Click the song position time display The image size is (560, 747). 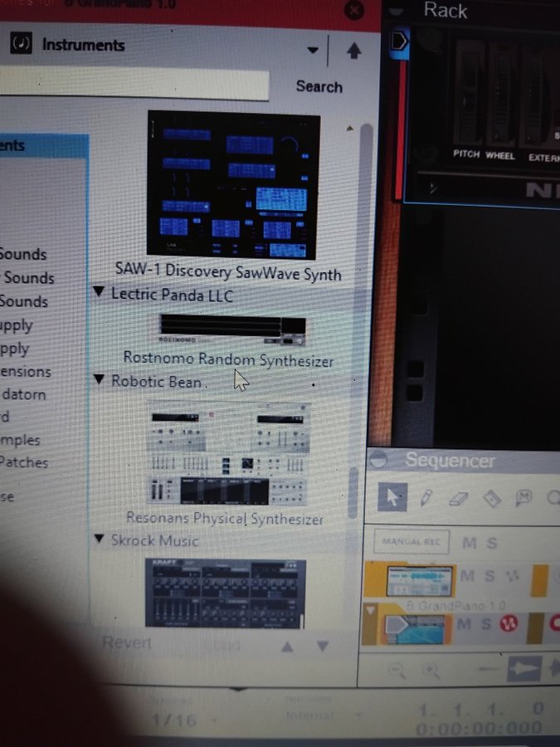coord(479,729)
